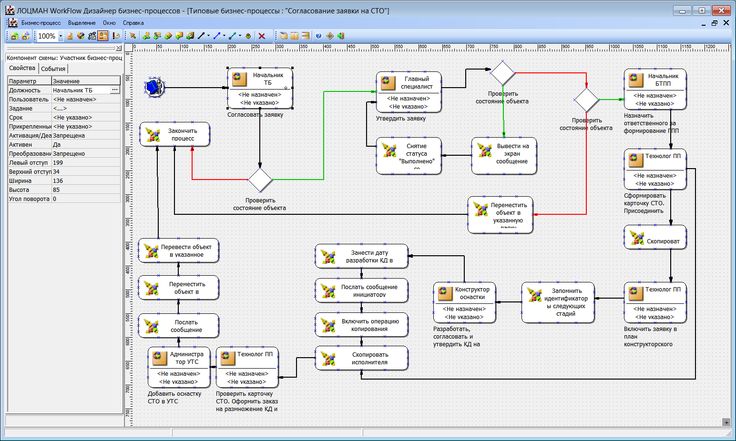Select the black connector line tool
The width and height of the screenshot is (736, 441).
[x=201, y=36]
